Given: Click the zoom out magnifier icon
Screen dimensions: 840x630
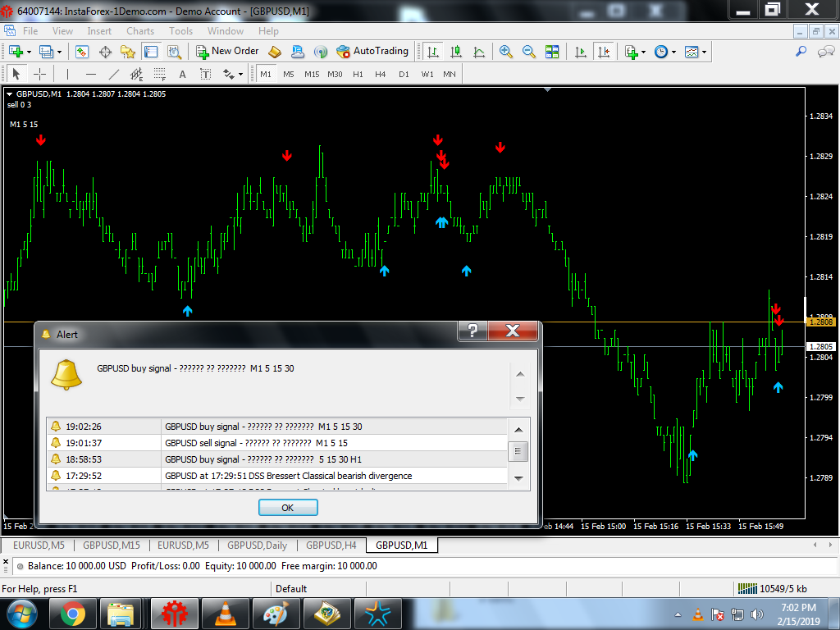Looking at the screenshot, I should (x=529, y=52).
